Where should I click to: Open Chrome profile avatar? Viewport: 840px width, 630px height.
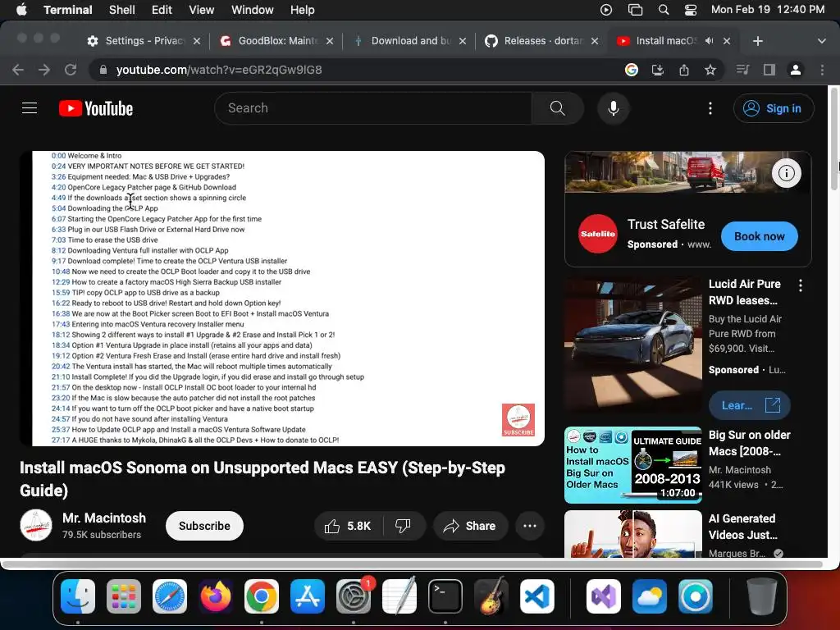[x=796, y=70]
